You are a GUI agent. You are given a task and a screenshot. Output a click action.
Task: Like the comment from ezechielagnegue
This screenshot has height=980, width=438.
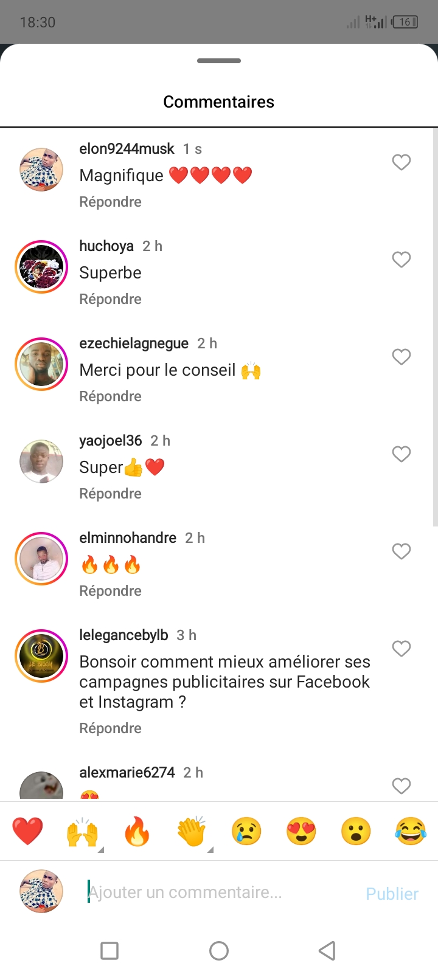[401, 357]
